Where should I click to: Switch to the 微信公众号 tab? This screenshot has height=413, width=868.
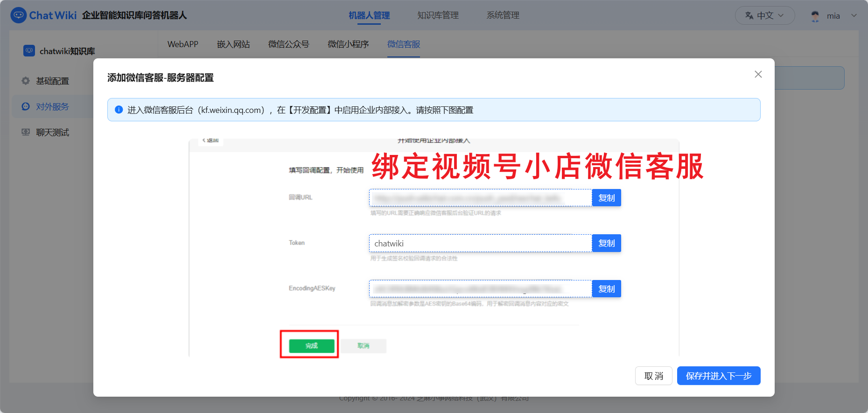tap(288, 44)
